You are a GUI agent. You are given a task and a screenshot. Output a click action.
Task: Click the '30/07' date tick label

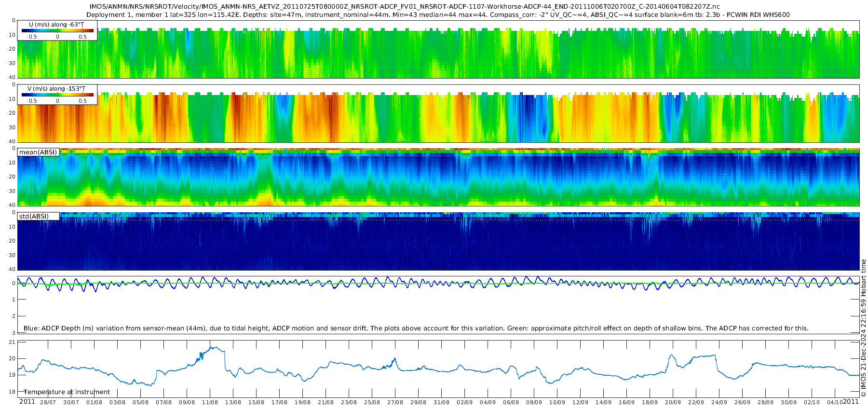[x=71, y=402]
